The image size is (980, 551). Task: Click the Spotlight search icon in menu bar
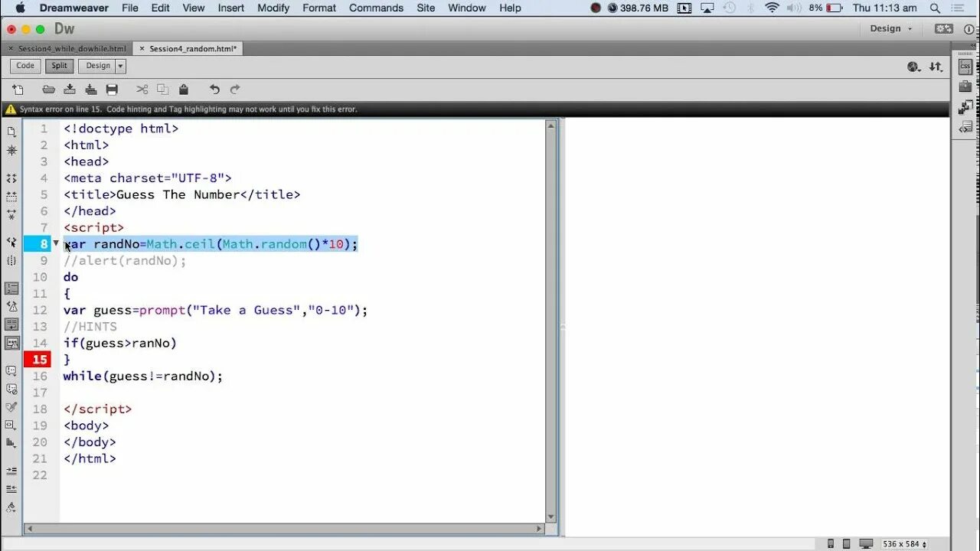[x=935, y=8]
